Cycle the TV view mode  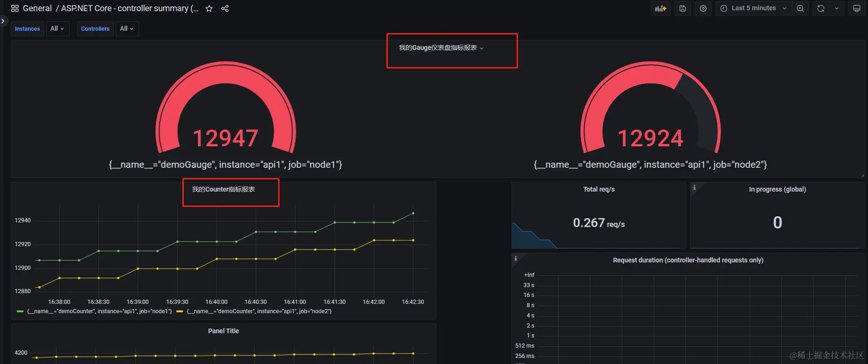(x=857, y=8)
